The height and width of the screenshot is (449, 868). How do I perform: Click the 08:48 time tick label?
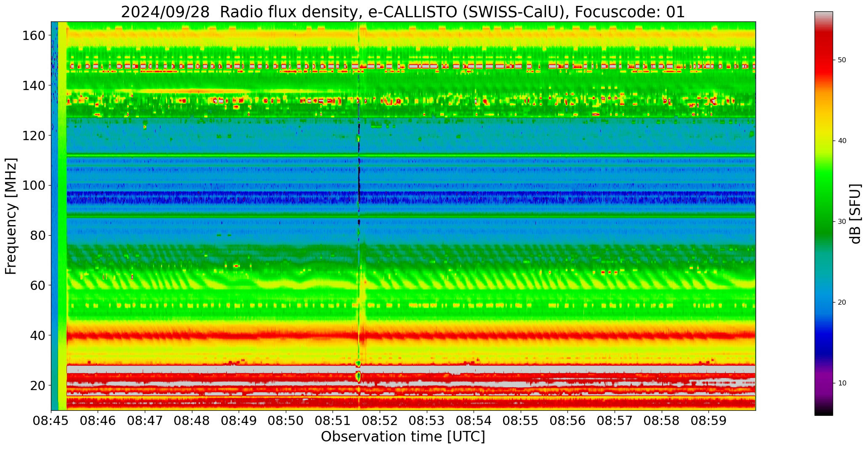click(x=192, y=421)
